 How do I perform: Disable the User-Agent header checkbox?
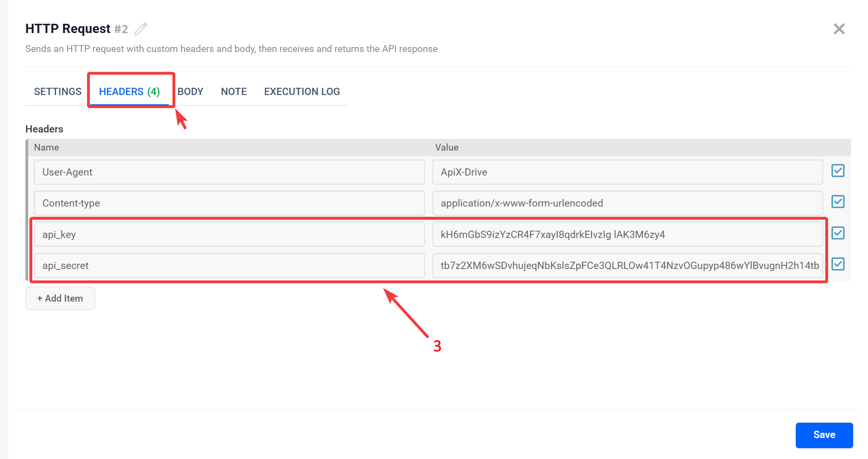pyautogui.click(x=838, y=171)
